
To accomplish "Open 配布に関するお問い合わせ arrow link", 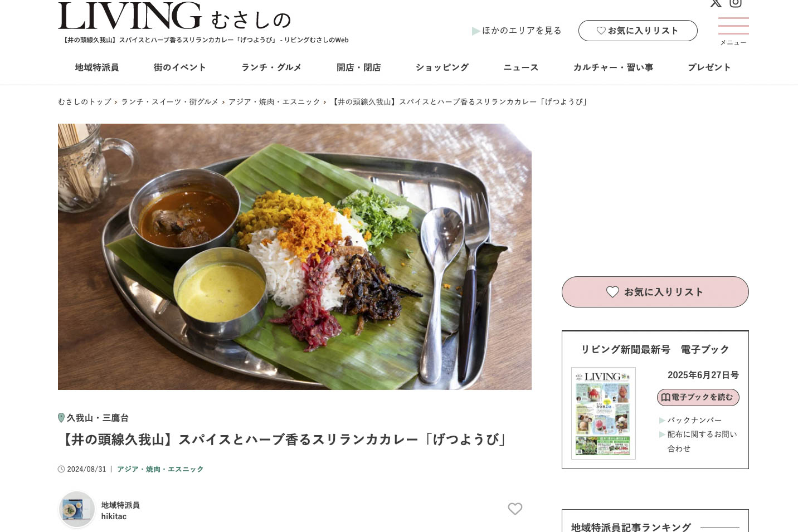I will click(698, 441).
